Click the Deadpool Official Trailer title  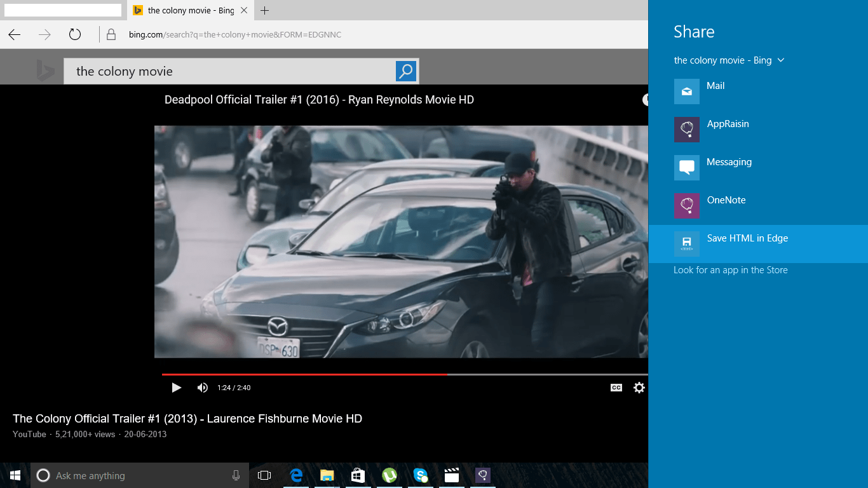click(x=319, y=100)
